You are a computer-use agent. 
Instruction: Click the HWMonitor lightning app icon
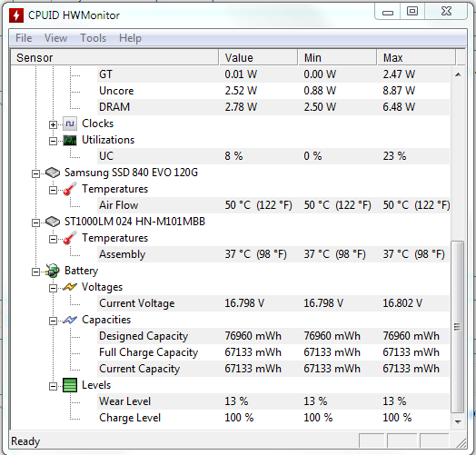[16, 15]
